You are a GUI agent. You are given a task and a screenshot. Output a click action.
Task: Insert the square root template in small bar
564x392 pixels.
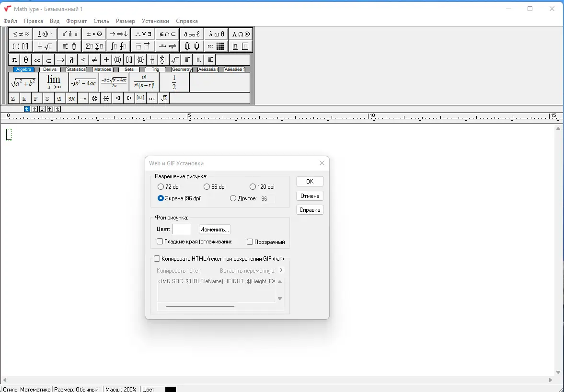pos(175,60)
